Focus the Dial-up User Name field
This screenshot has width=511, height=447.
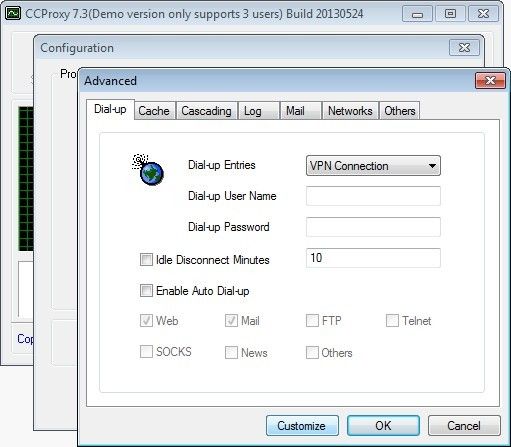click(x=373, y=196)
